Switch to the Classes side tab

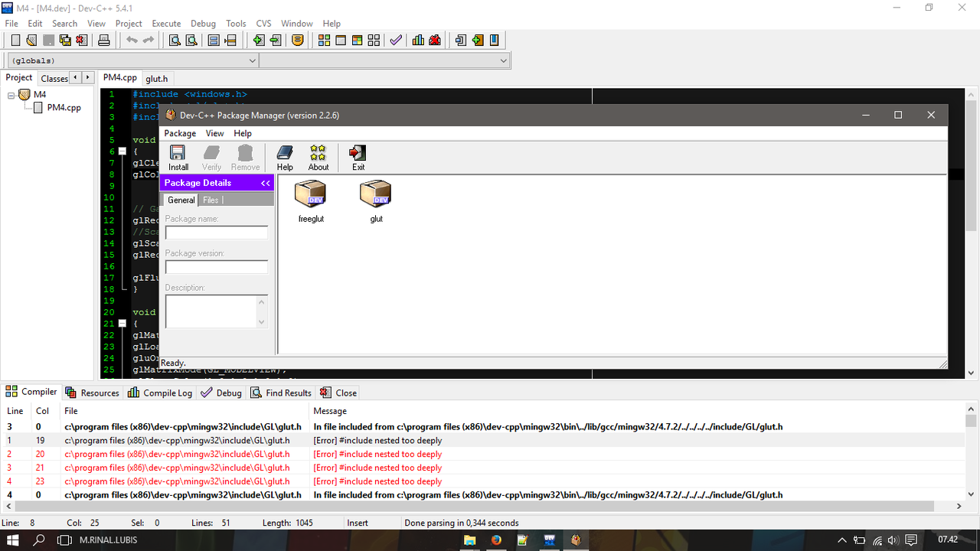pyautogui.click(x=54, y=78)
